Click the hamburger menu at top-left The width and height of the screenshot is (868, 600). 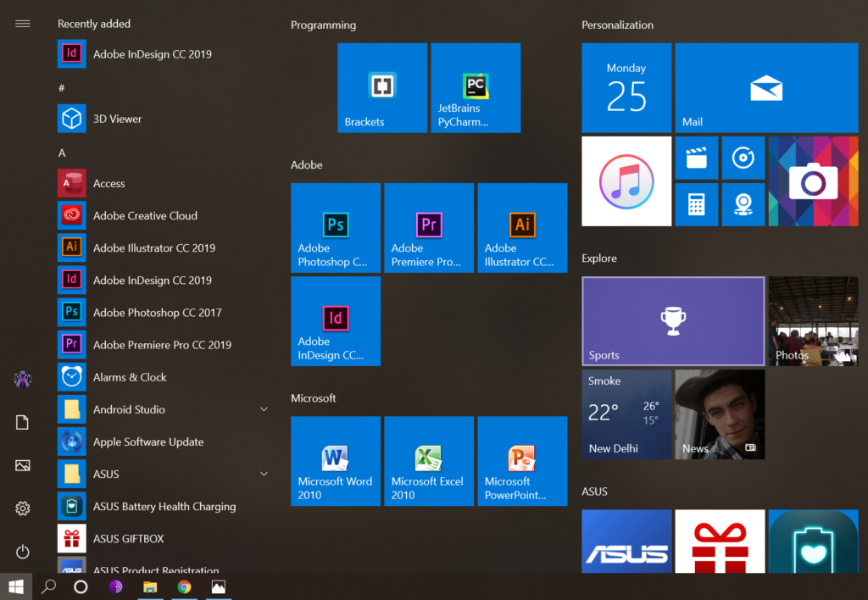23,24
